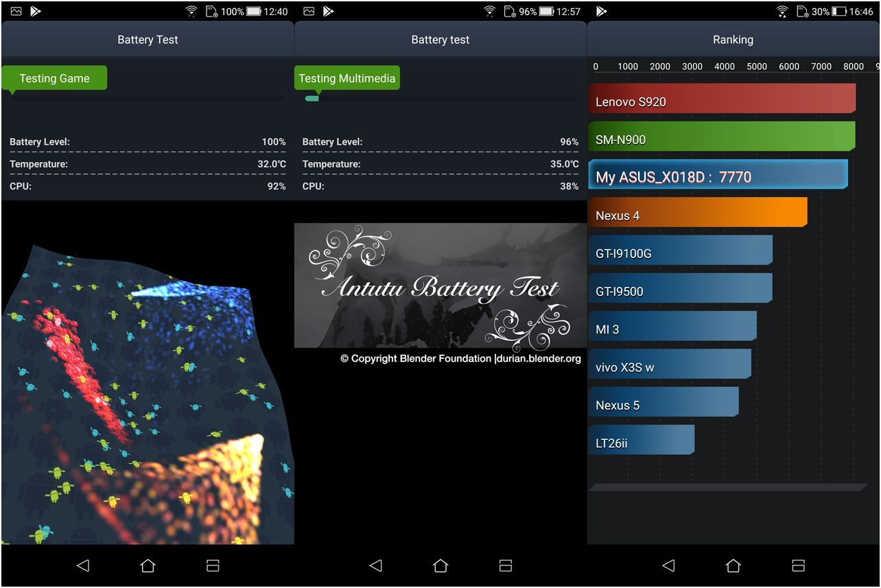Select the Ranking header title

point(733,40)
